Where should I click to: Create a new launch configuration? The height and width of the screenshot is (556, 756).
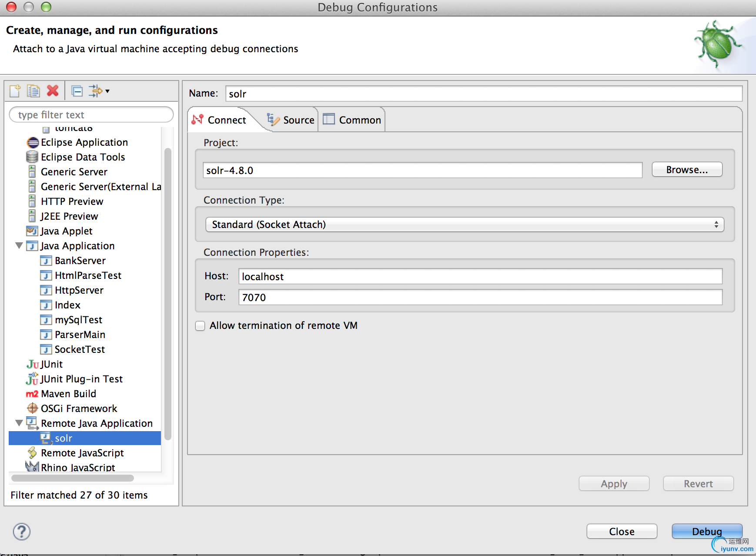[x=15, y=91]
